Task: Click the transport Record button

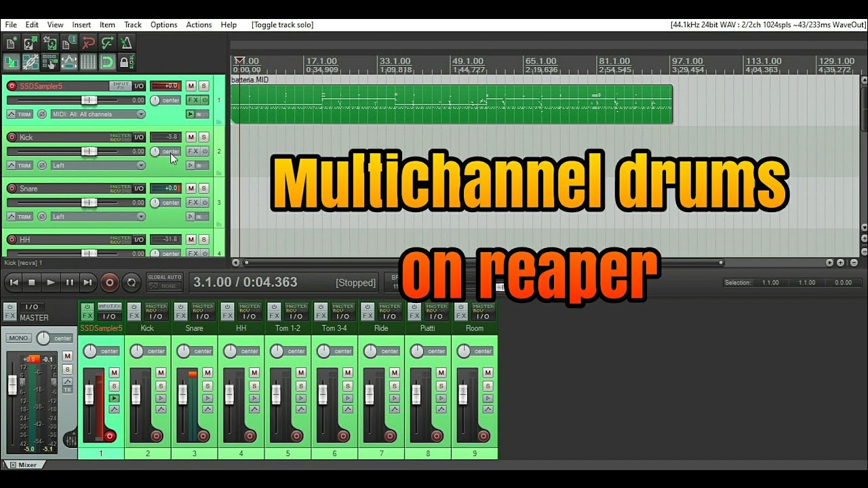Action: click(x=108, y=282)
